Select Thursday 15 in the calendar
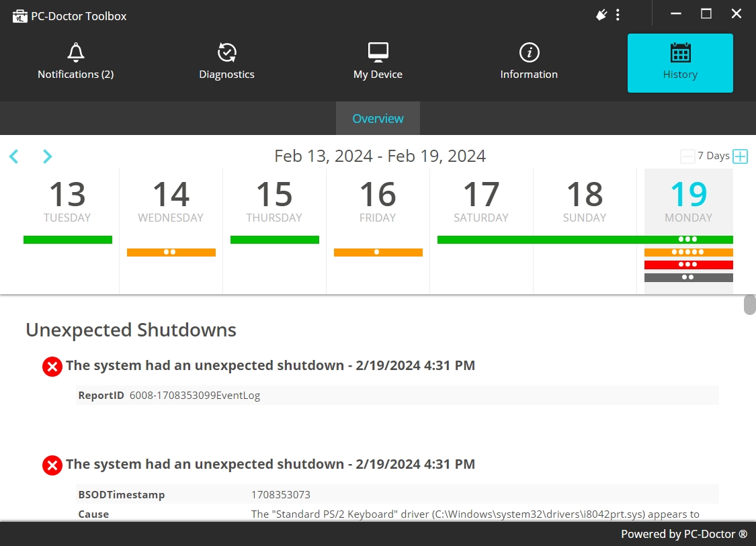The height and width of the screenshot is (546, 756). [274, 201]
